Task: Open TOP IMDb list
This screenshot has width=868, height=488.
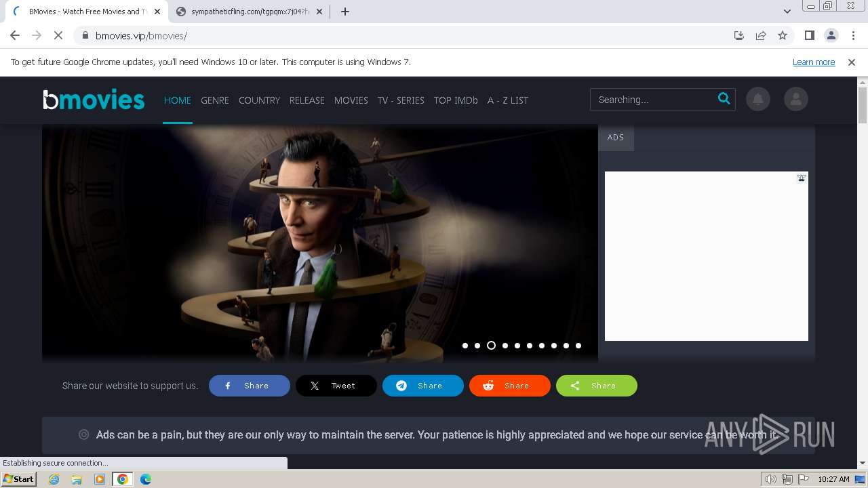Action: click(x=456, y=100)
